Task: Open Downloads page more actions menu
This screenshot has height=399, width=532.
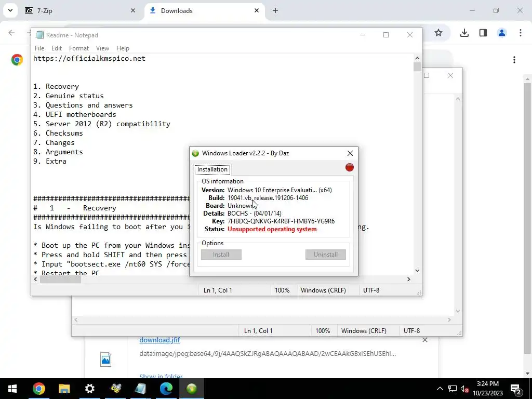Action: pyautogui.click(x=514, y=60)
